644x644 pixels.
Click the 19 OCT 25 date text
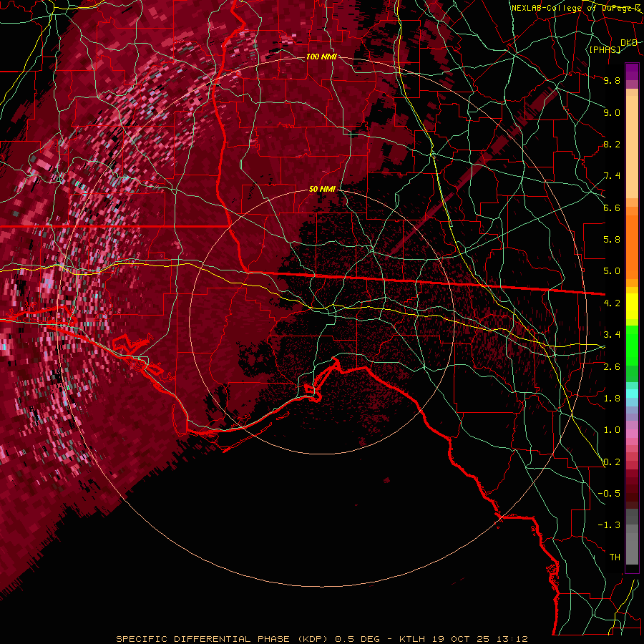462,639
